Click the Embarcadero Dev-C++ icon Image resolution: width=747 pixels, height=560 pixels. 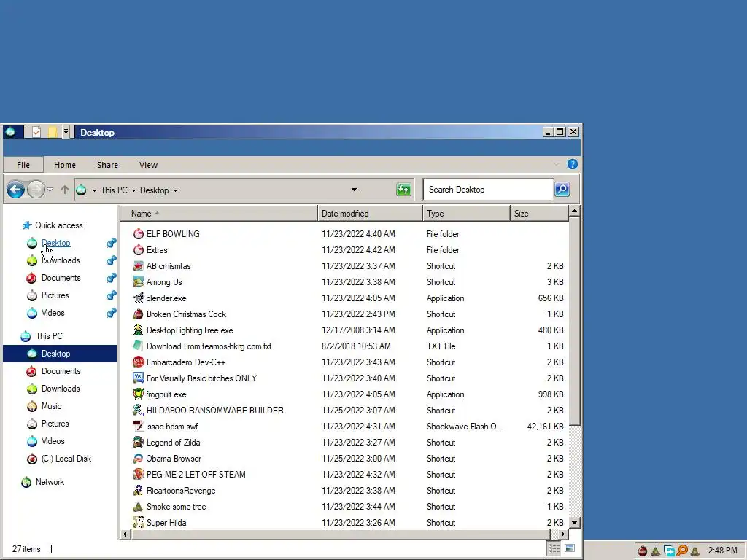coord(138,362)
